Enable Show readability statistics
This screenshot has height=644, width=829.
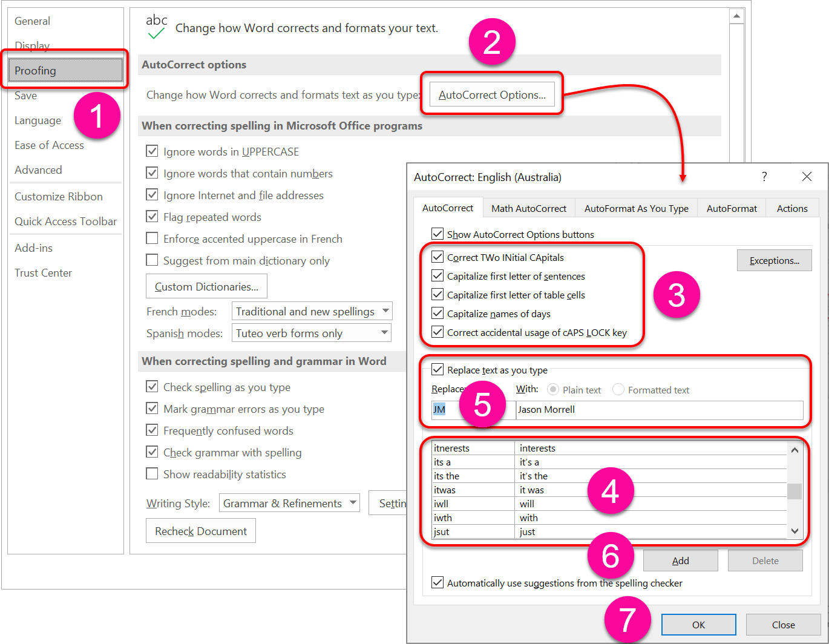[152, 474]
